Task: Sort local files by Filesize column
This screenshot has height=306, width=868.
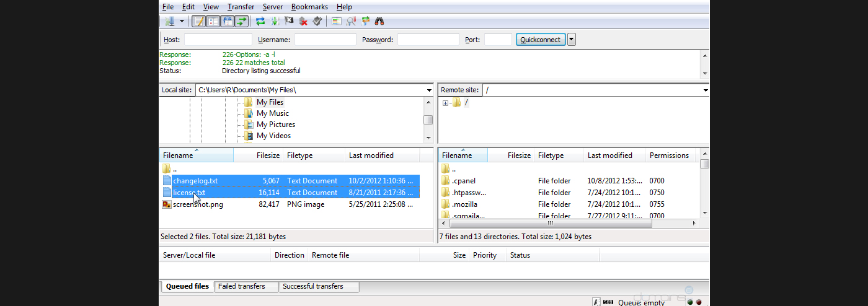Action: point(258,155)
